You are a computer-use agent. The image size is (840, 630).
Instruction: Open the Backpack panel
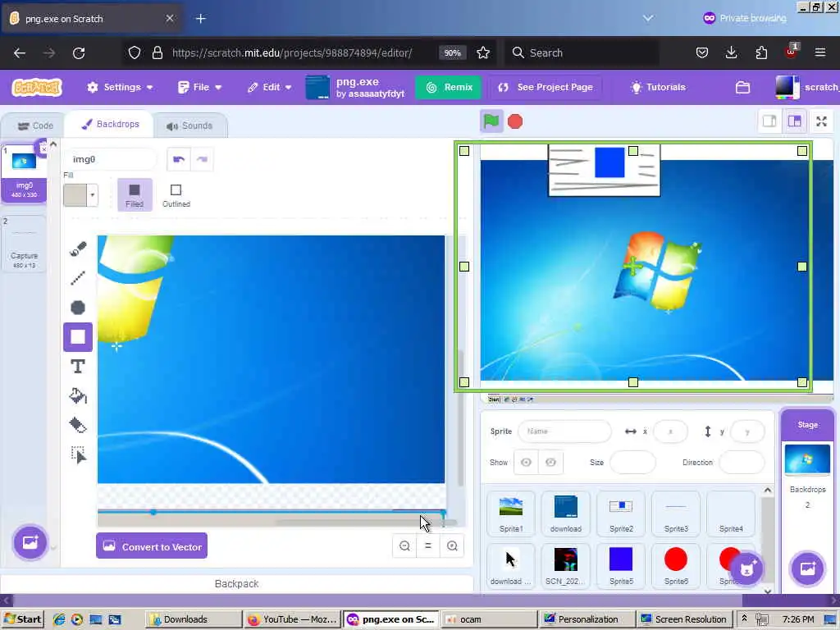tap(237, 583)
